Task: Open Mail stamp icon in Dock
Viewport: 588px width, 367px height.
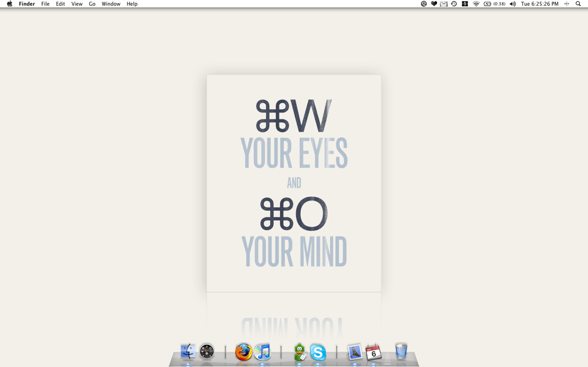Action: (x=354, y=352)
